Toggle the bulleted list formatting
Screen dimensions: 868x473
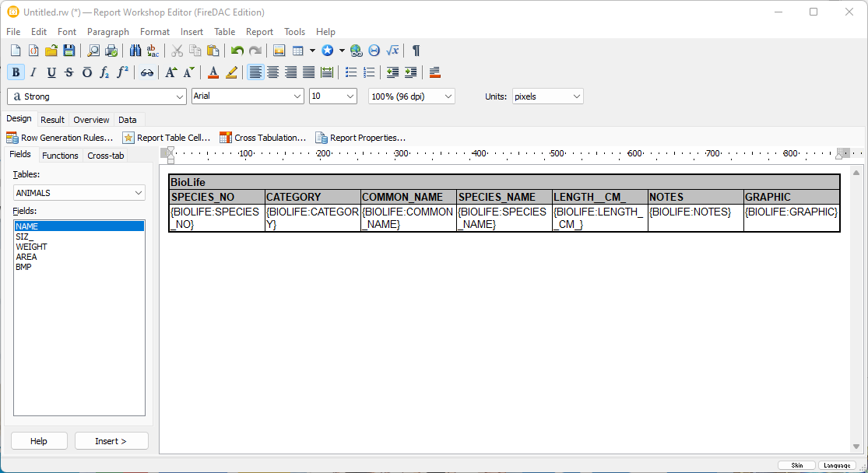(x=350, y=72)
